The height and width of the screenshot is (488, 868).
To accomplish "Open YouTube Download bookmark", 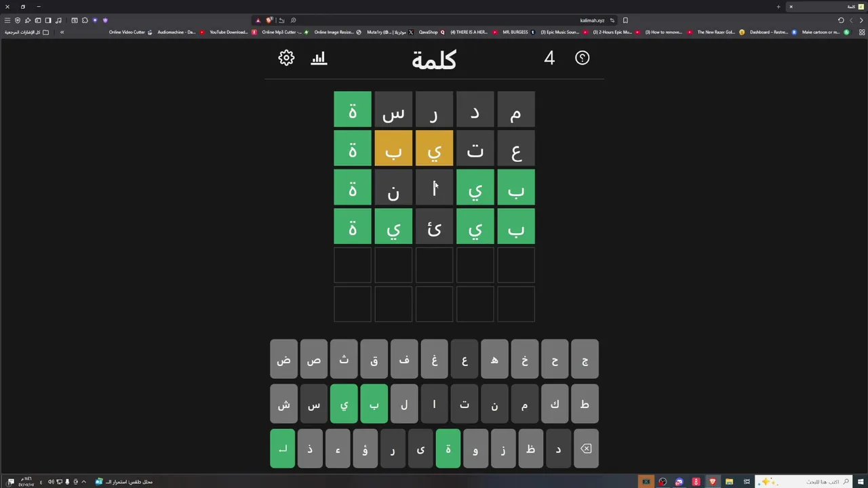I will (233, 32).
